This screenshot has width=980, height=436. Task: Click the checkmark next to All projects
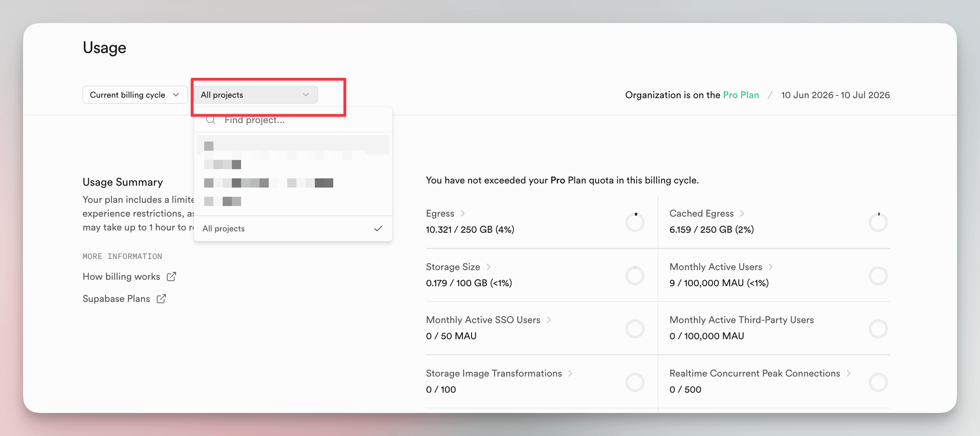click(378, 229)
